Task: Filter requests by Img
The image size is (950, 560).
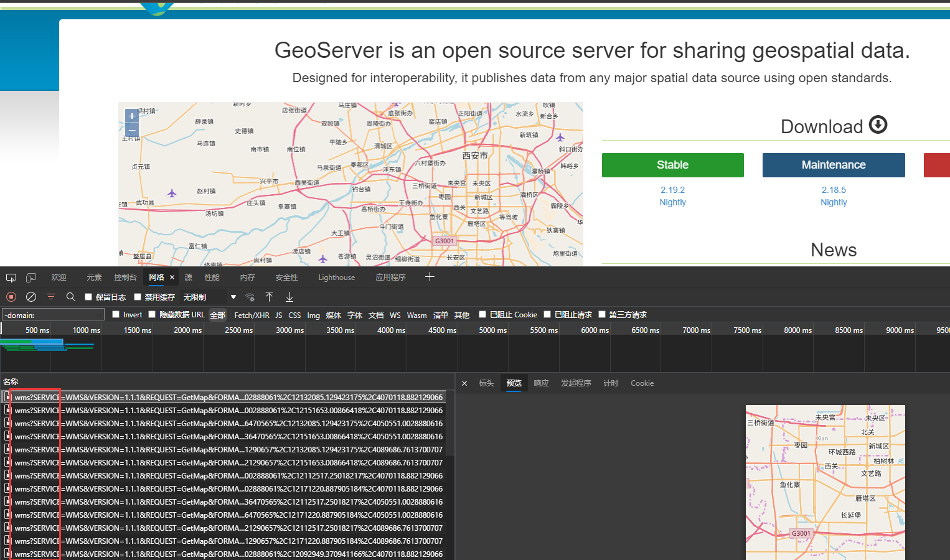Action: [x=313, y=315]
